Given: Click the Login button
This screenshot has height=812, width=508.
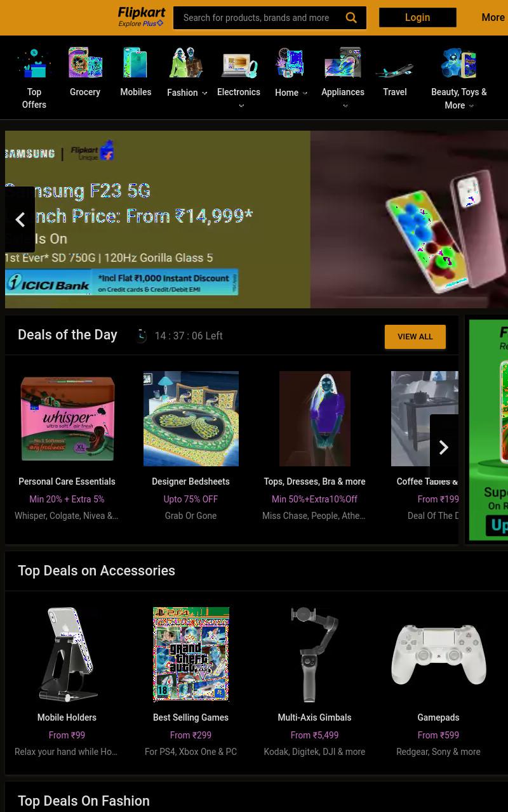Looking at the screenshot, I should (x=418, y=18).
